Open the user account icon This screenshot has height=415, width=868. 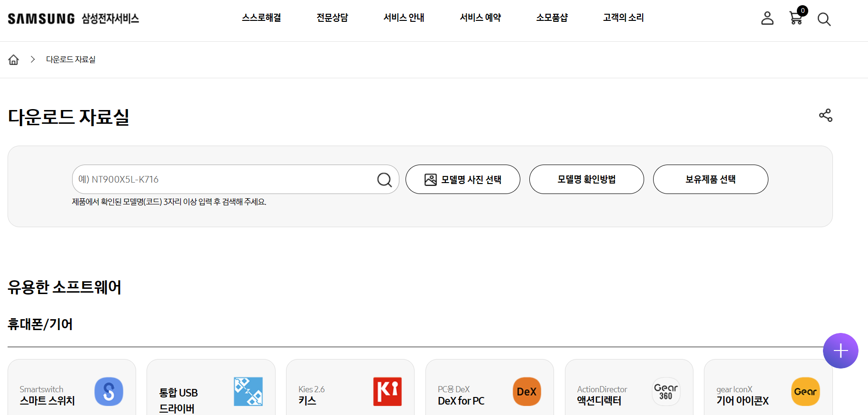click(x=767, y=18)
